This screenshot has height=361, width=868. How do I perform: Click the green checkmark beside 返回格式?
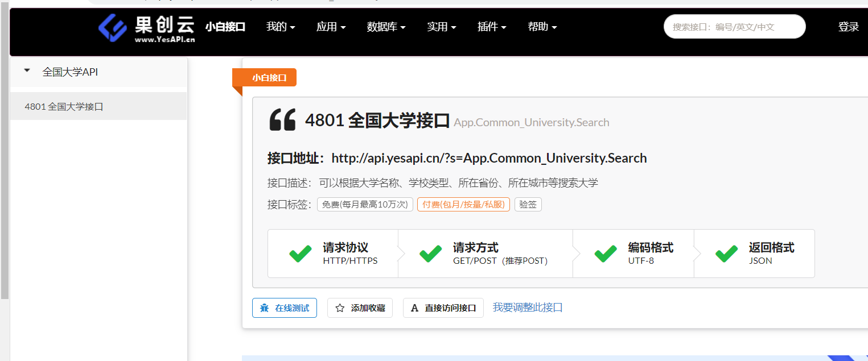tap(727, 254)
